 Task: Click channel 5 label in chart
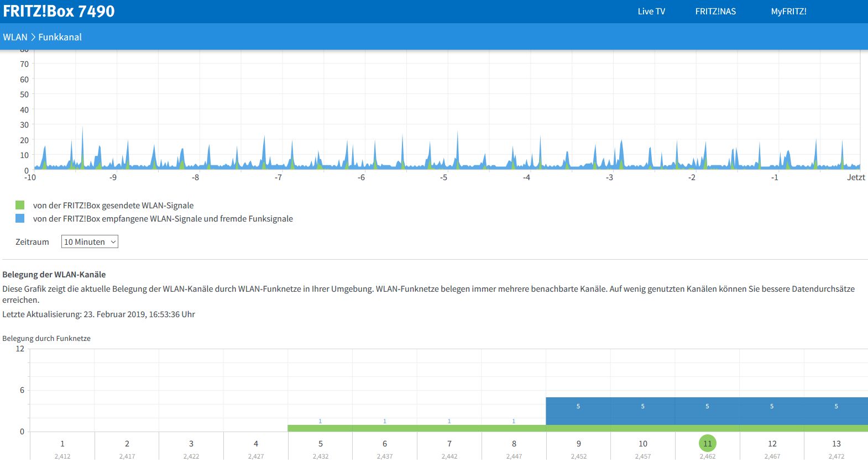321,444
